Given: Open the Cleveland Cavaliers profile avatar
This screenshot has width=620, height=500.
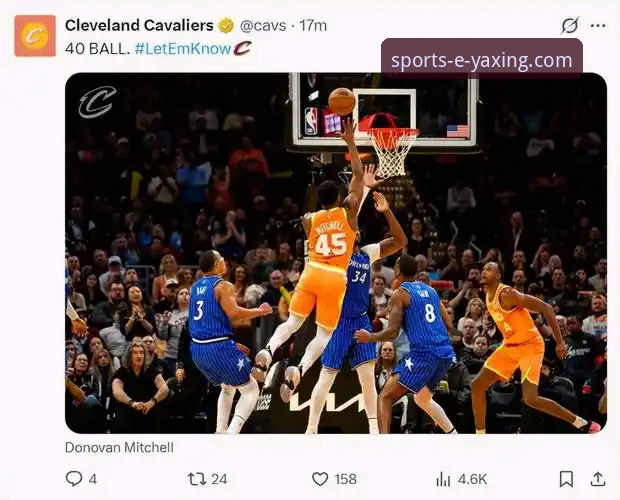Looking at the screenshot, I should click(35, 35).
